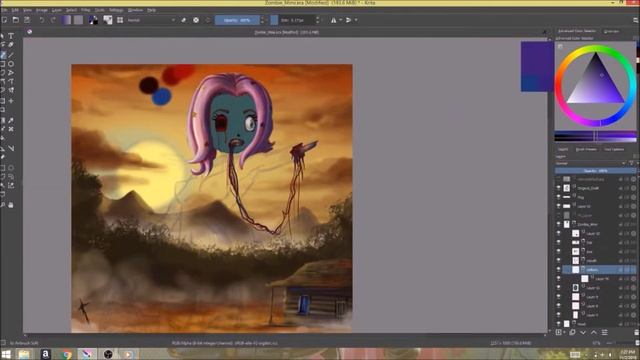Toggle vertical mirror painting
640x360 pixels.
(348, 20)
